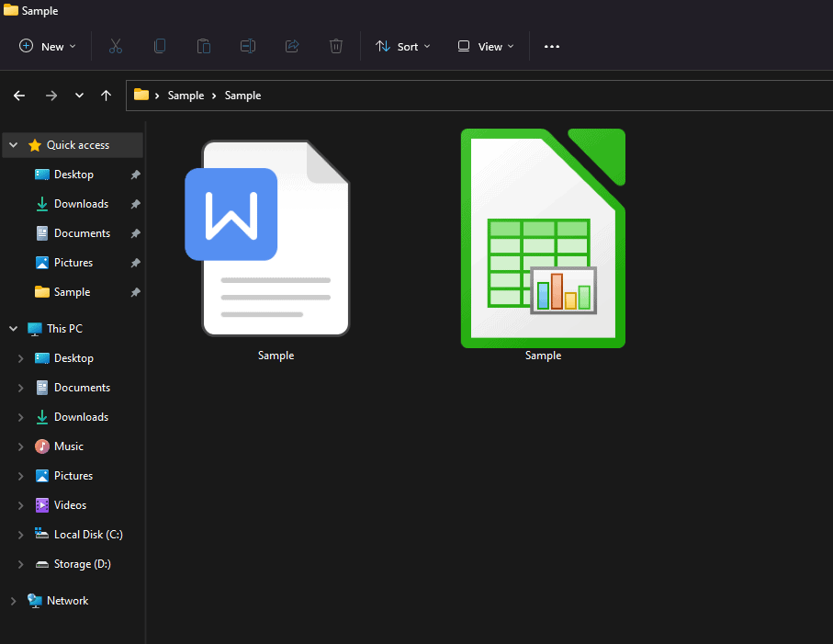Viewport: 833px width, 644px height.
Task: Click the Paste clipboard icon
Action: [204, 46]
